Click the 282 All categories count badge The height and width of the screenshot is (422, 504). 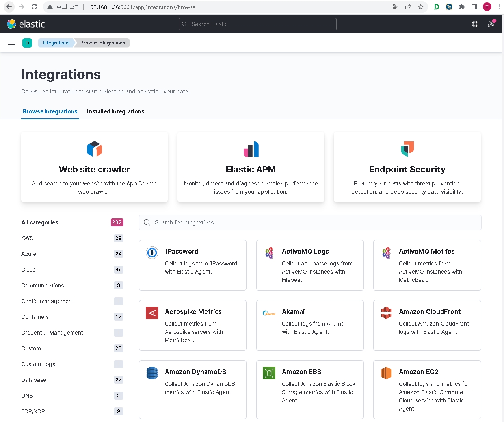pos(117,222)
